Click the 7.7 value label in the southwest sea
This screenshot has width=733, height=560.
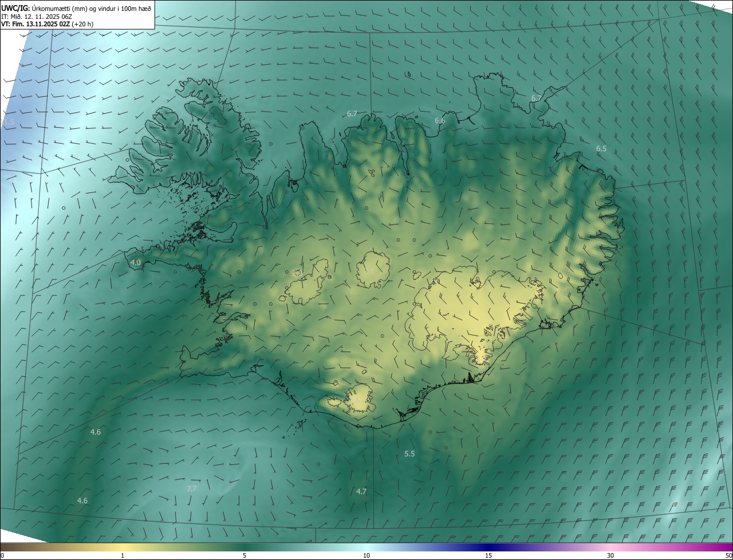[192, 489]
